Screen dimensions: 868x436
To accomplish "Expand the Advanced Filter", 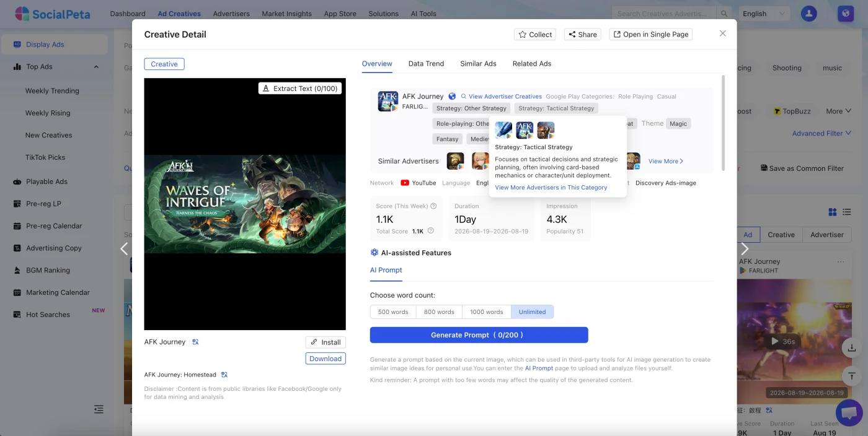I will (x=821, y=133).
